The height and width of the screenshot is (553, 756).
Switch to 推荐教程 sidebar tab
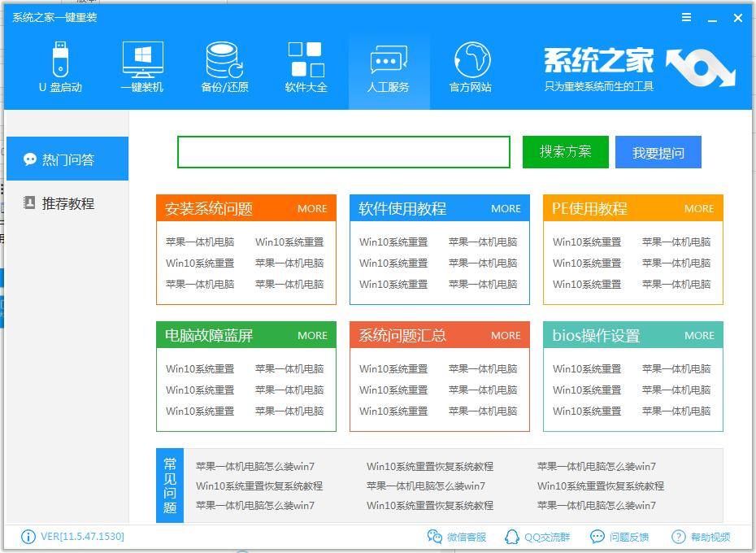67,203
